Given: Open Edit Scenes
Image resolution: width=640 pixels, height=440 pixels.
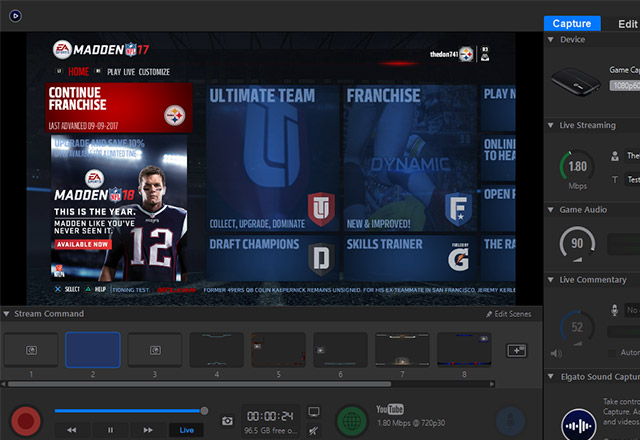Looking at the screenshot, I should click(509, 314).
